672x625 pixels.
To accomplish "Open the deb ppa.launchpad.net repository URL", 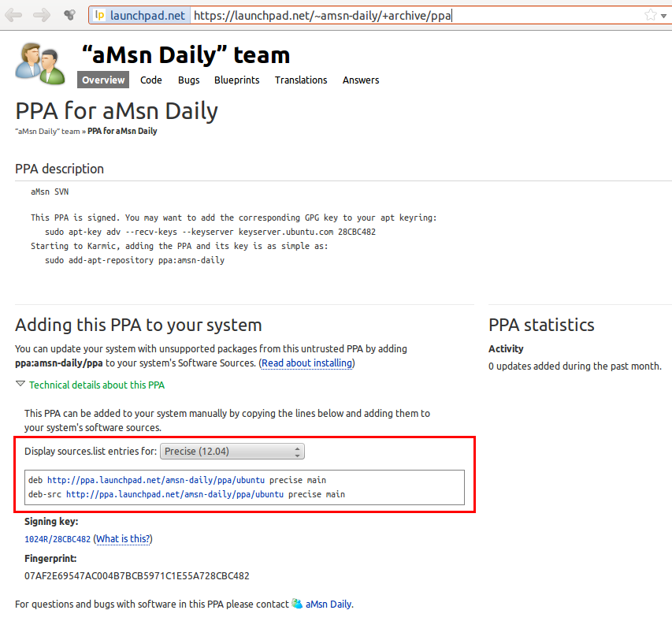I will coord(155,480).
